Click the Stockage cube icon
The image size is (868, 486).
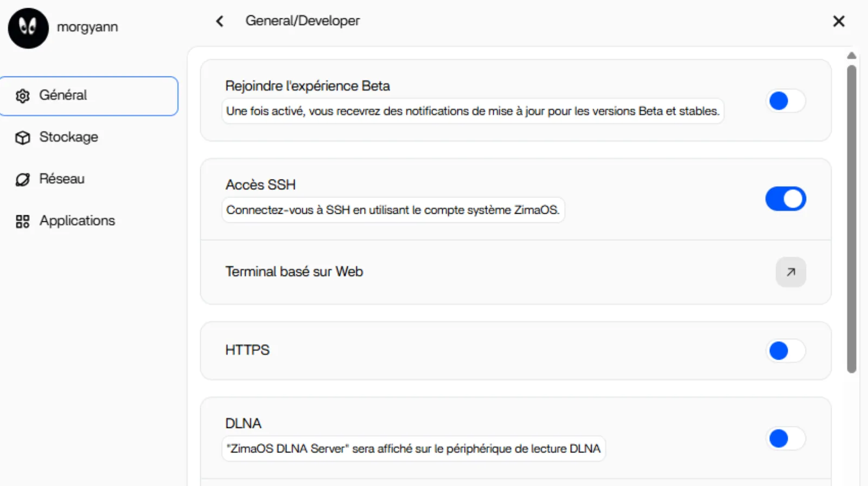22,138
